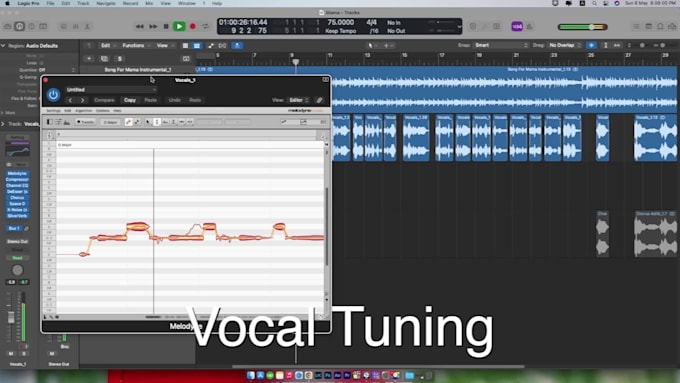Screen dimensions: 680x383
Task: Open the Navigate menu in menu bar
Action: click(x=106, y=3)
